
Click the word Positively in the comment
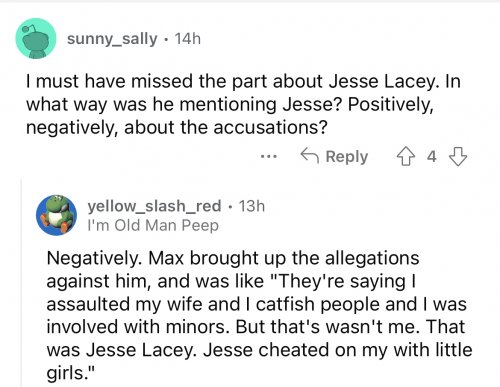[x=391, y=104]
